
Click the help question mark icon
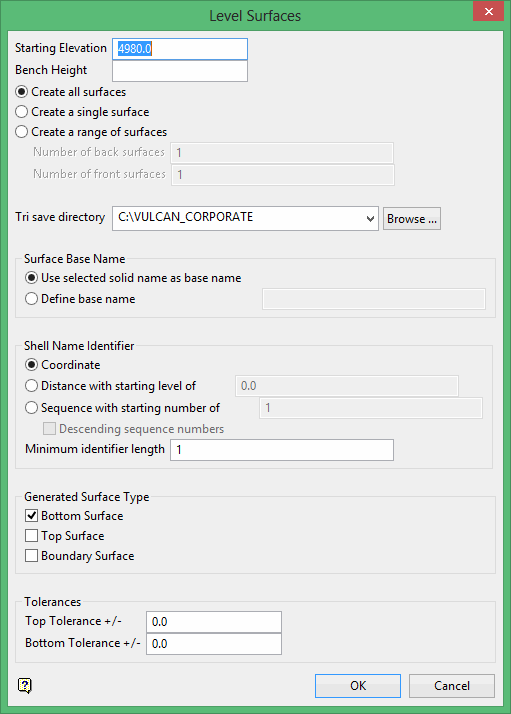[25, 685]
